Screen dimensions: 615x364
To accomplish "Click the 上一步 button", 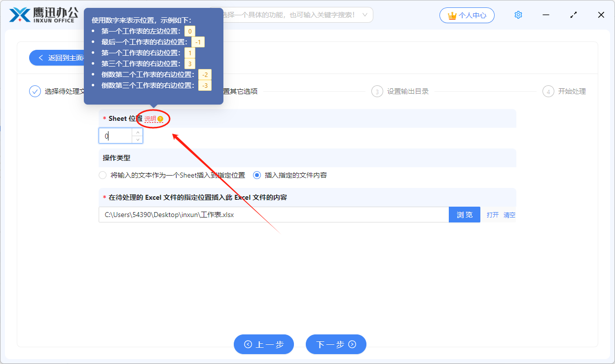I will point(263,344).
